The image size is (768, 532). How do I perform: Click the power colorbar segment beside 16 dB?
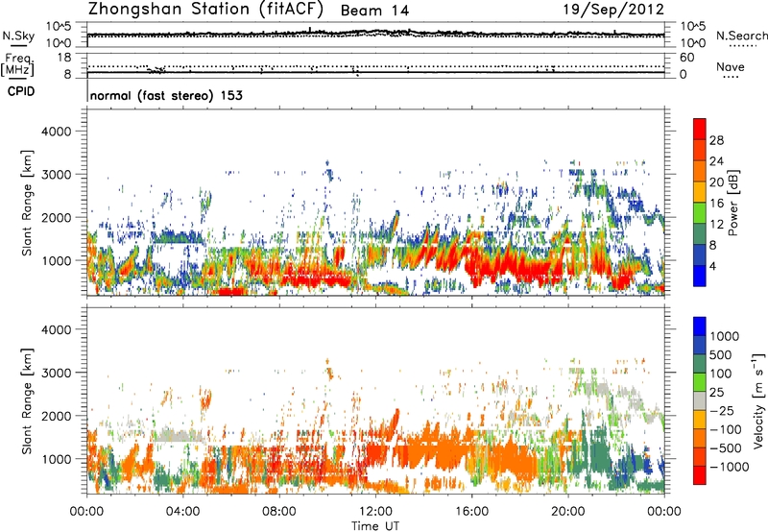(x=700, y=191)
